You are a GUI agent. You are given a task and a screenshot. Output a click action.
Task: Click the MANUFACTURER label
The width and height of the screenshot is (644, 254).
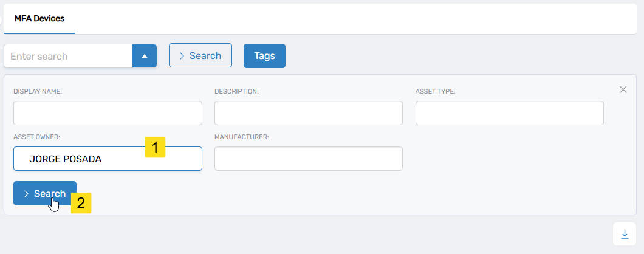(241, 137)
